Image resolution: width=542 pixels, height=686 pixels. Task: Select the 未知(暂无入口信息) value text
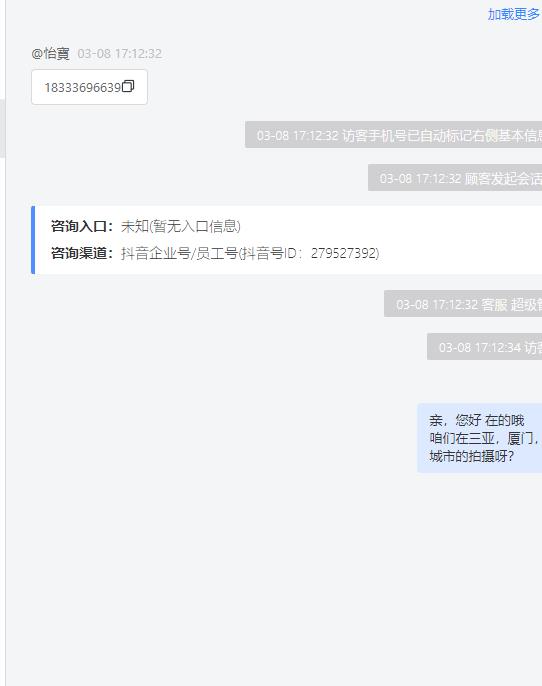point(181,227)
